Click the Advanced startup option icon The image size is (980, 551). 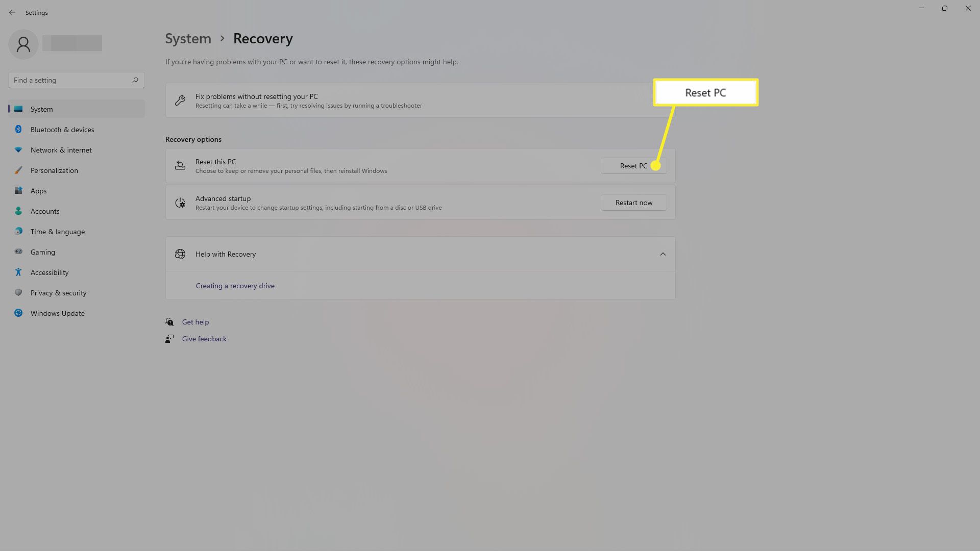[x=180, y=202]
